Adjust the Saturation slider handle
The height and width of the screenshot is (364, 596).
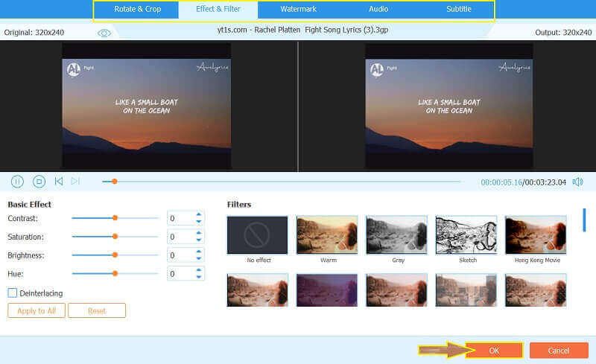click(x=115, y=236)
